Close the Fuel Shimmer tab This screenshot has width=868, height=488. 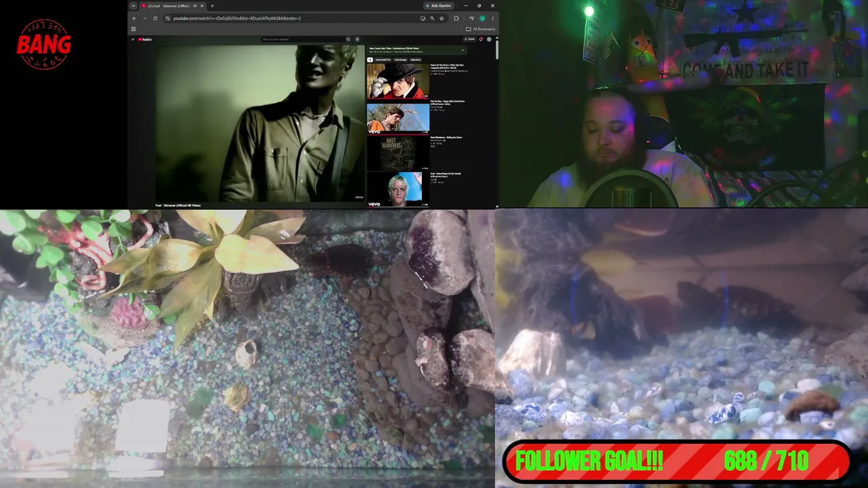click(201, 6)
